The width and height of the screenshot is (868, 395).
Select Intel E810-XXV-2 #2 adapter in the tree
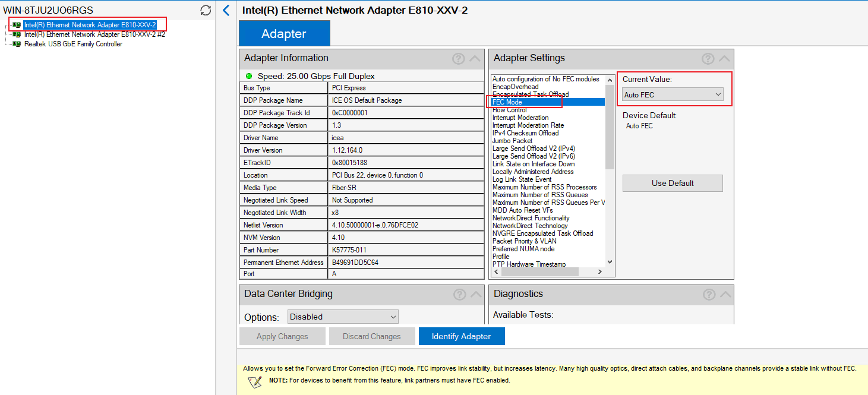point(94,34)
